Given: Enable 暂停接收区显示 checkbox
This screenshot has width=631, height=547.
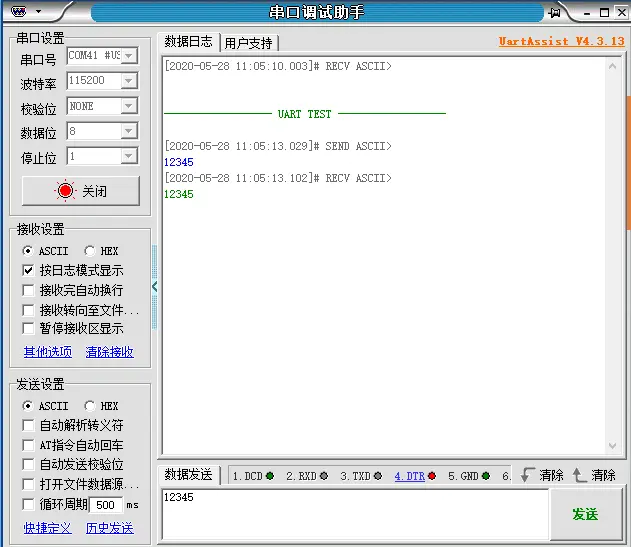Looking at the screenshot, I should click(28, 328).
